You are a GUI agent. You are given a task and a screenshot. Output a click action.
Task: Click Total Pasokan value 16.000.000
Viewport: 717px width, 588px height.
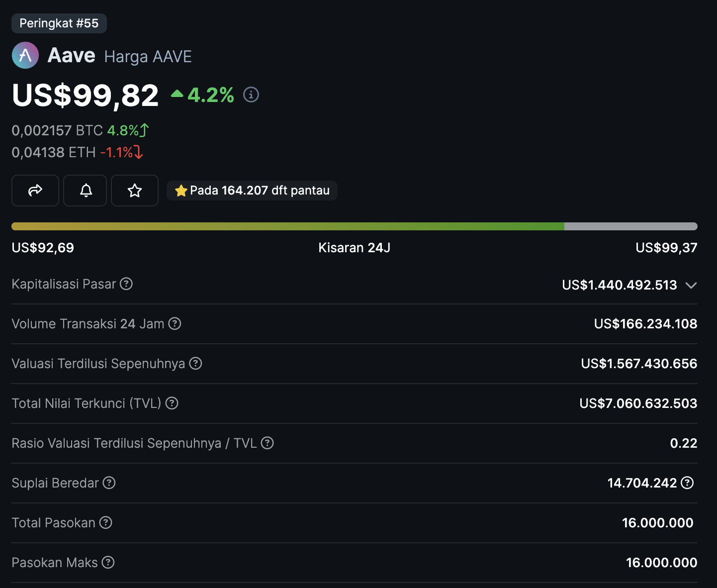pos(658,523)
